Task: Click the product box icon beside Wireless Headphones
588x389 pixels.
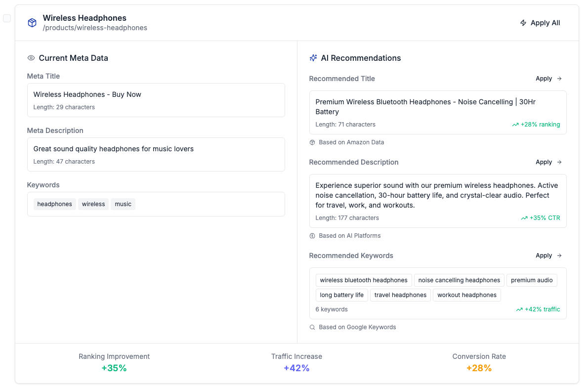Action: pyautogui.click(x=32, y=23)
